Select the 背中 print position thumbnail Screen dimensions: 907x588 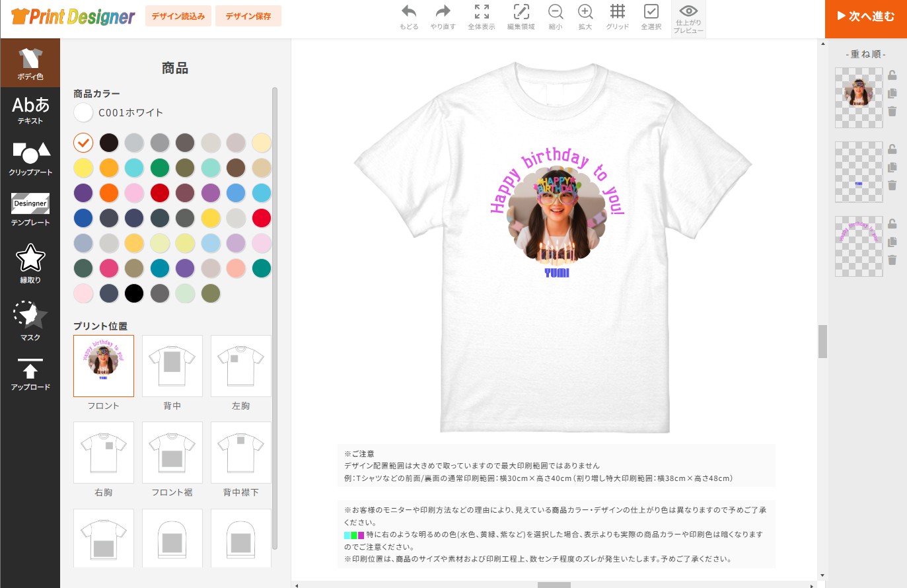pyautogui.click(x=172, y=365)
